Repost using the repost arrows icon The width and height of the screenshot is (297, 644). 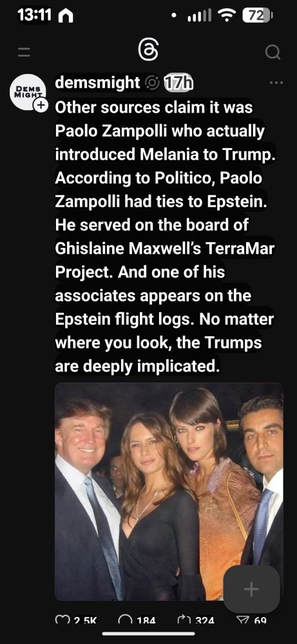[x=182, y=621]
